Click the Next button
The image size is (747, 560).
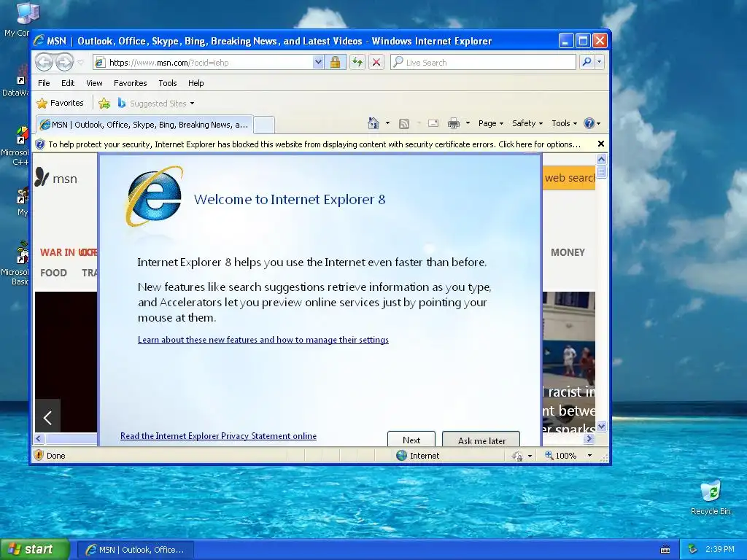pos(411,440)
